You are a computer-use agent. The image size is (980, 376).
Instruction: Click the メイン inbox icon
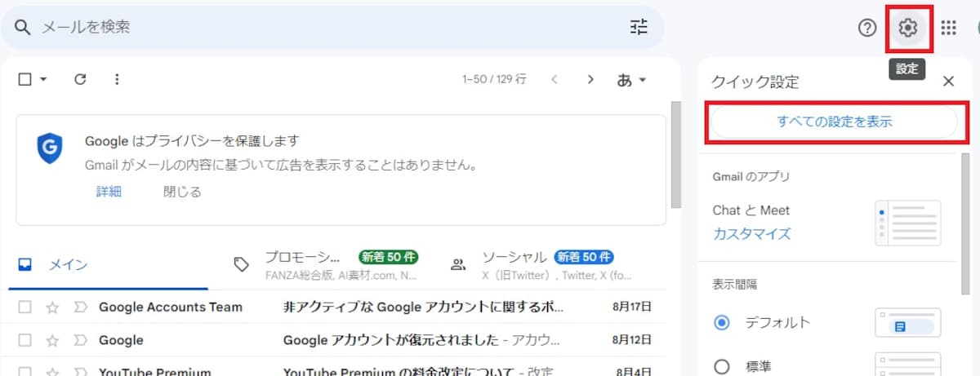25,264
